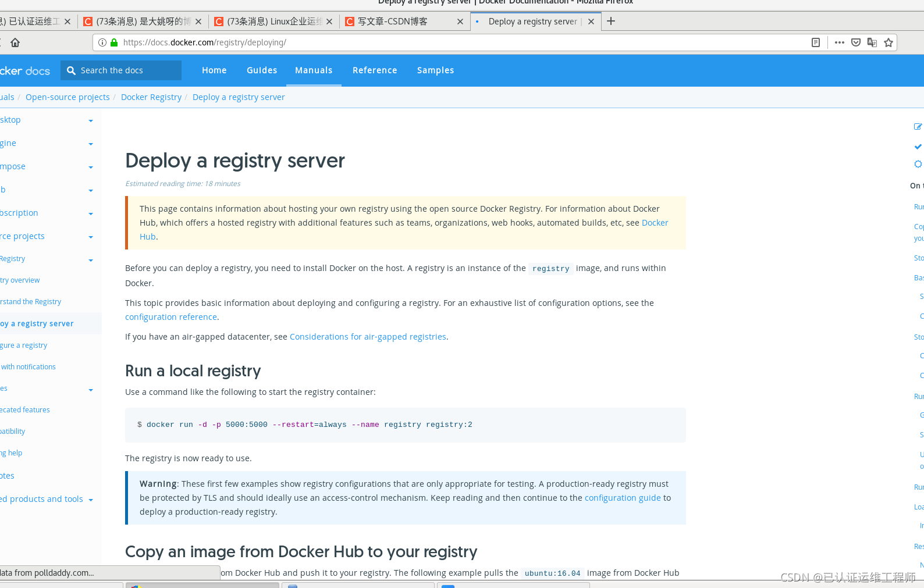Screen dimensions: 924x588
Task: Open the site information icon in address bar
Action: coord(102,42)
